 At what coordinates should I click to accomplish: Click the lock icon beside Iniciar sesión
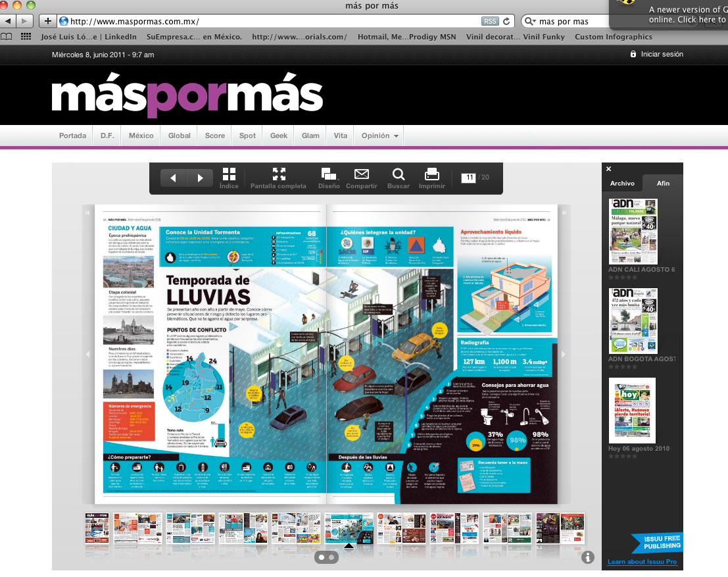(633, 54)
